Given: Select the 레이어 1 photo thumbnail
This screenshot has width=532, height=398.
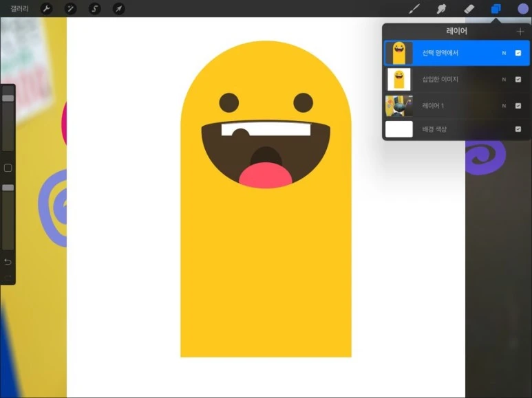Looking at the screenshot, I should click(x=398, y=106).
